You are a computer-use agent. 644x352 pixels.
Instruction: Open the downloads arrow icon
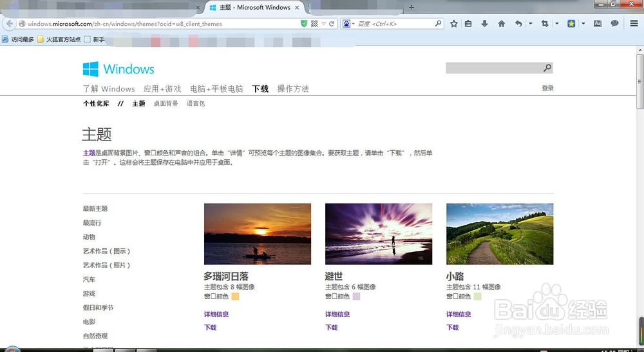click(x=485, y=23)
